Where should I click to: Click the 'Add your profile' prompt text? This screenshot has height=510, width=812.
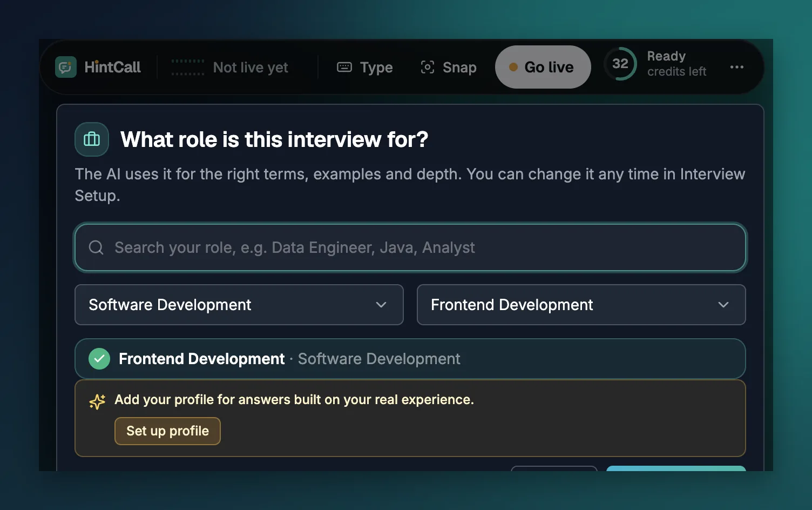coord(294,400)
